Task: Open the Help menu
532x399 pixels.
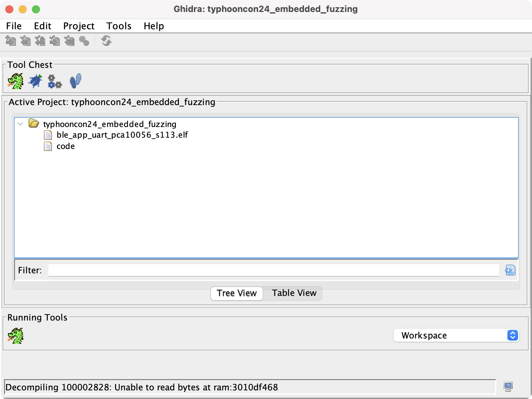Action: point(154,26)
